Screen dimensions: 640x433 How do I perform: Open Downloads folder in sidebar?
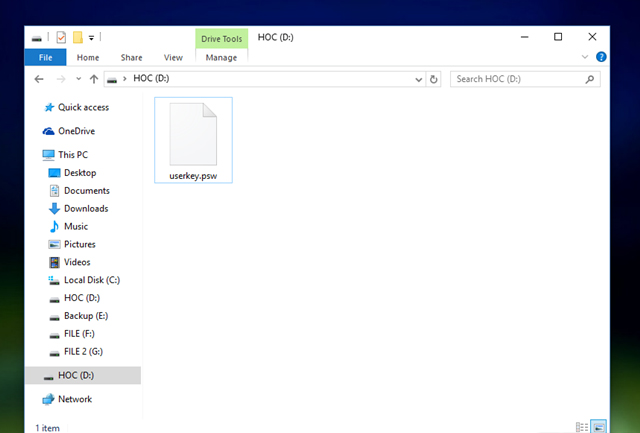(86, 209)
